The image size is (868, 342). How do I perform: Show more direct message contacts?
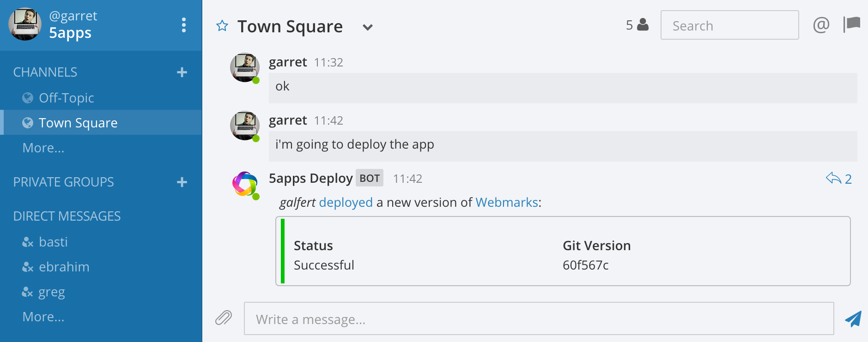tap(43, 317)
